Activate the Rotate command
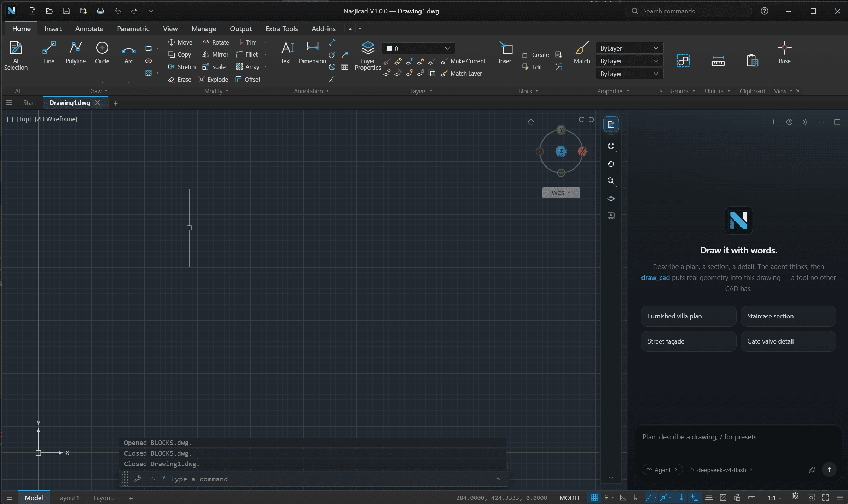848x504 pixels. pyautogui.click(x=216, y=42)
